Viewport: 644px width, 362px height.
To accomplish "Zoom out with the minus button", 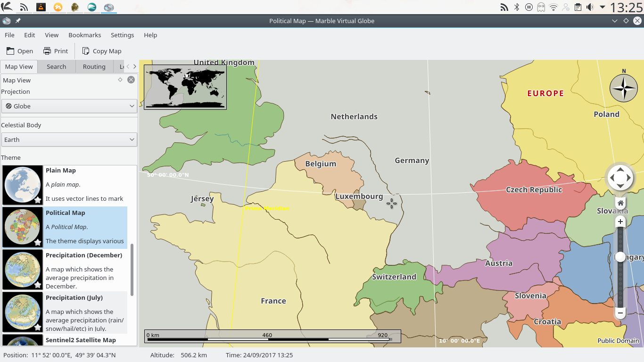I will pyautogui.click(x=620, y=313).
